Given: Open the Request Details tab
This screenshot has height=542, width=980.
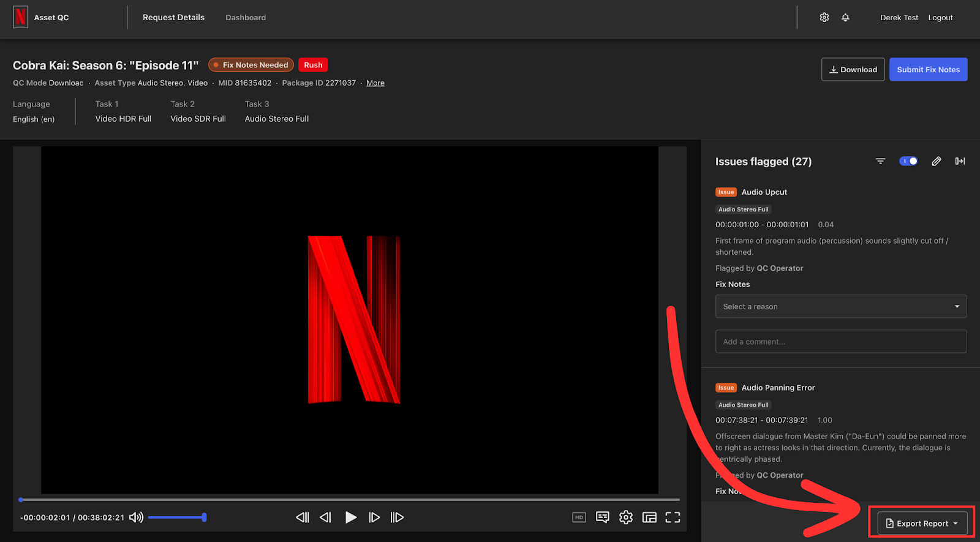Looking at the screenshot, I should (x=174, y=17).
